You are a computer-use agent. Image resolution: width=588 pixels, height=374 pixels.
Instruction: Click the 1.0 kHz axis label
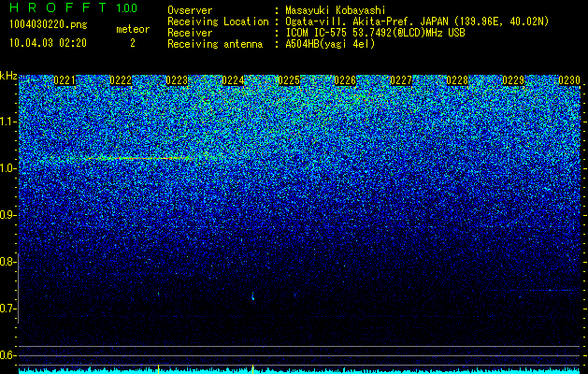[x=7, y=168]
